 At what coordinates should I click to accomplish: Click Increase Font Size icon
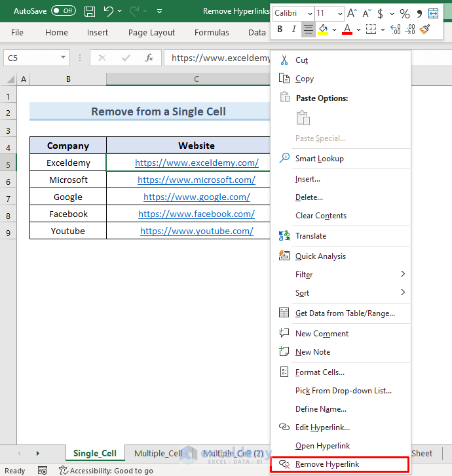point(352,14)
